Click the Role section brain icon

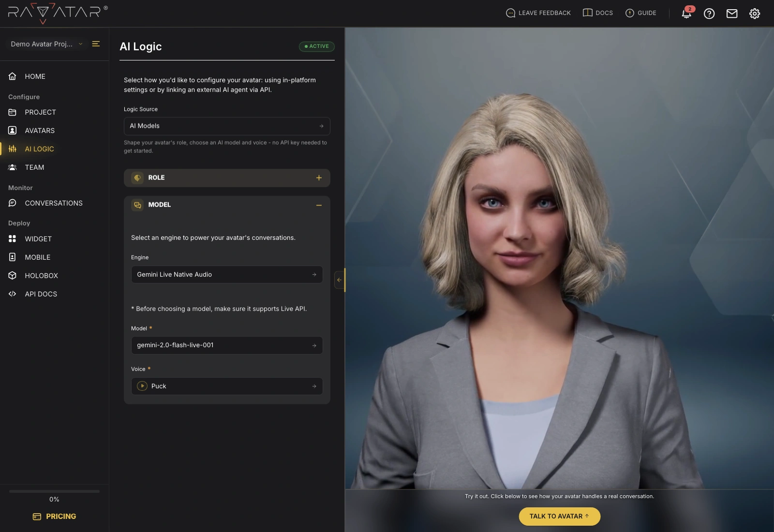[x=137, y=178]
